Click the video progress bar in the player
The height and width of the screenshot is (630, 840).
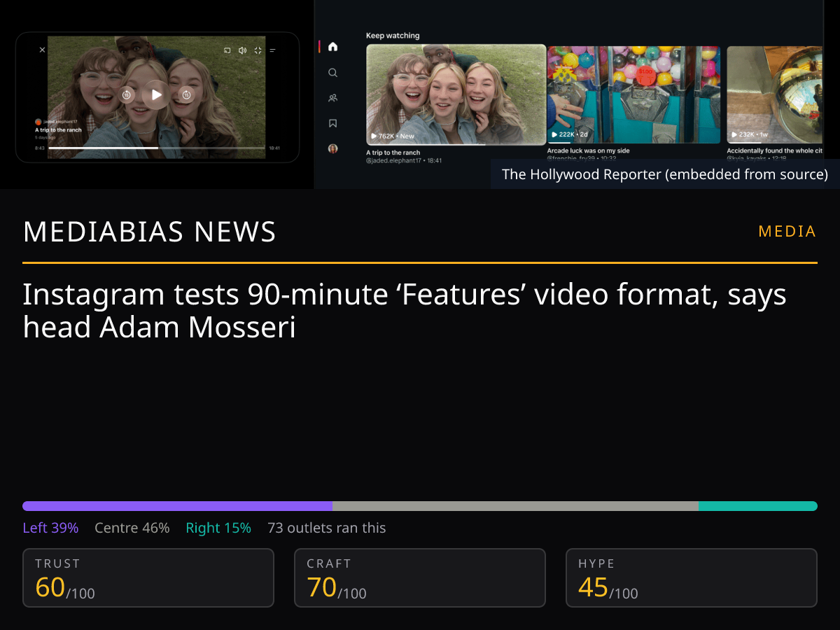(x=157, y=148)
